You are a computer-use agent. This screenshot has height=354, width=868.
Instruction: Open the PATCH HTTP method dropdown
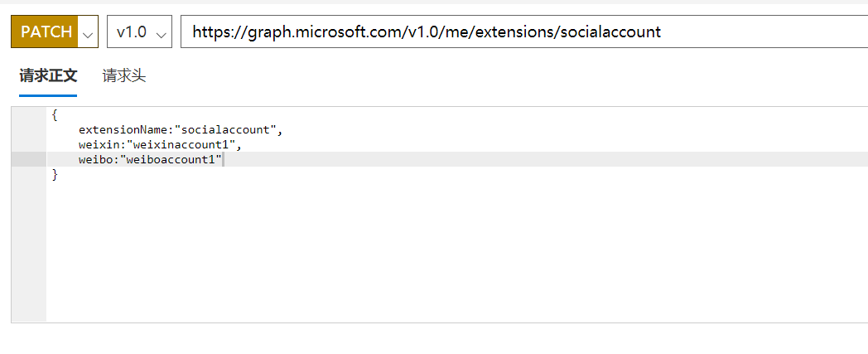pos(46,32)
